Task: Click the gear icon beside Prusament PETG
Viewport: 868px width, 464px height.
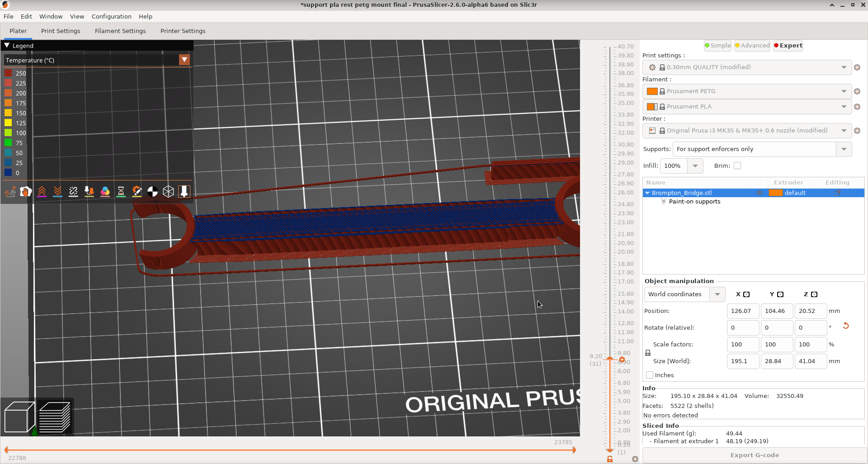Action: click(x=858, y=91)
